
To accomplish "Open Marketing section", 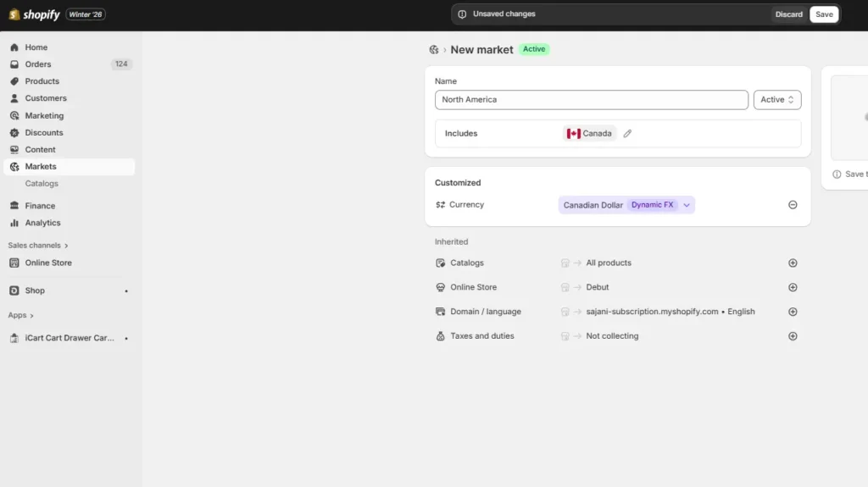I will coord(44,116).
